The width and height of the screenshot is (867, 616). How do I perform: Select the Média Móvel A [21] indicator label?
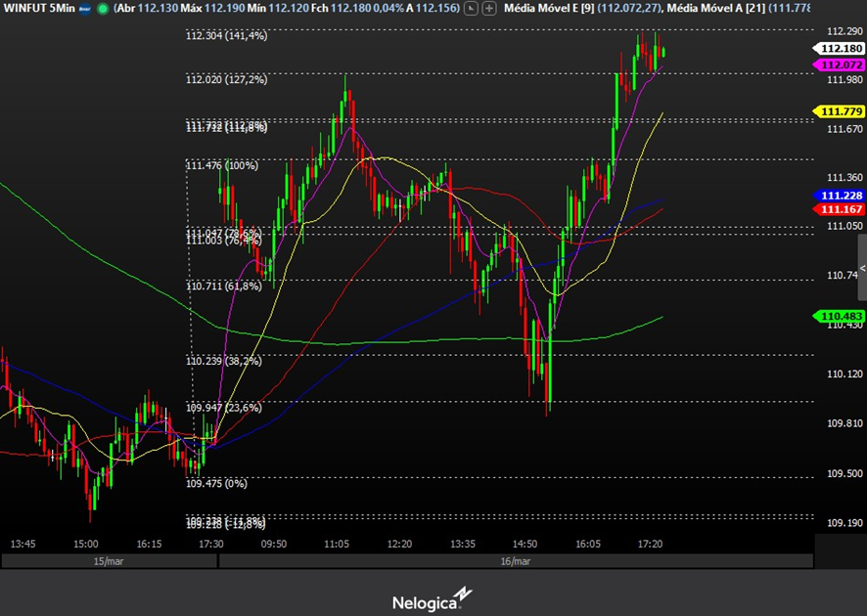click(x=715, y=8)
